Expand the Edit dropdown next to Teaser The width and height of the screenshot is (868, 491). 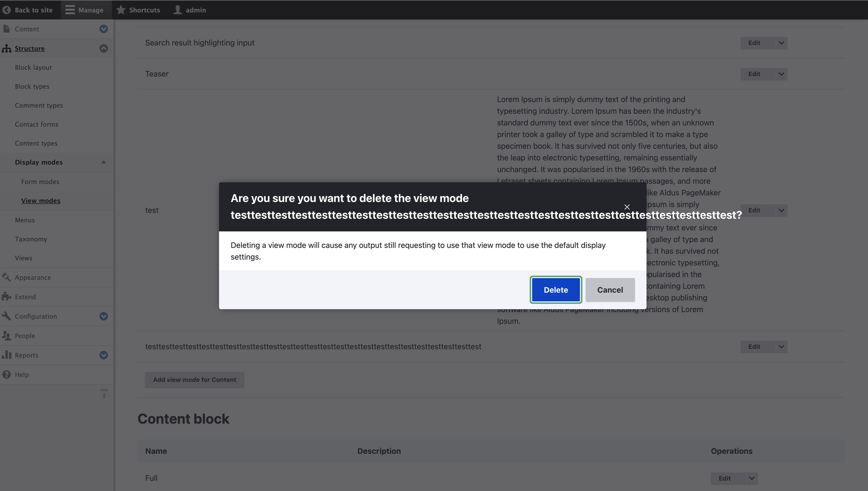point(781,74)
